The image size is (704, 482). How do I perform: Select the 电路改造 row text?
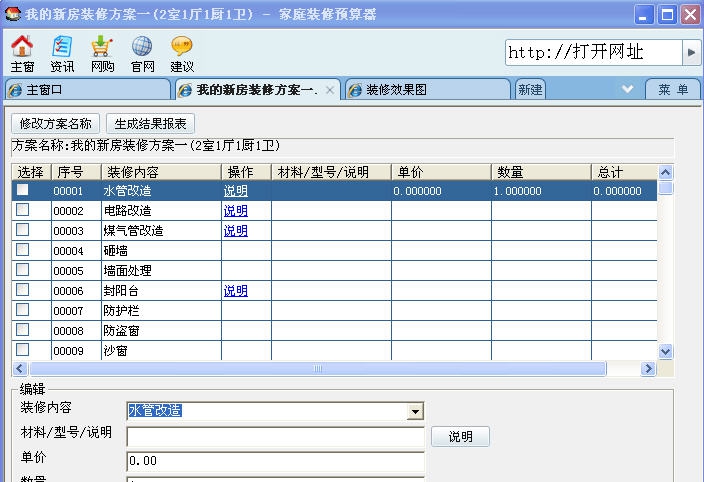(x=128, y=210)
